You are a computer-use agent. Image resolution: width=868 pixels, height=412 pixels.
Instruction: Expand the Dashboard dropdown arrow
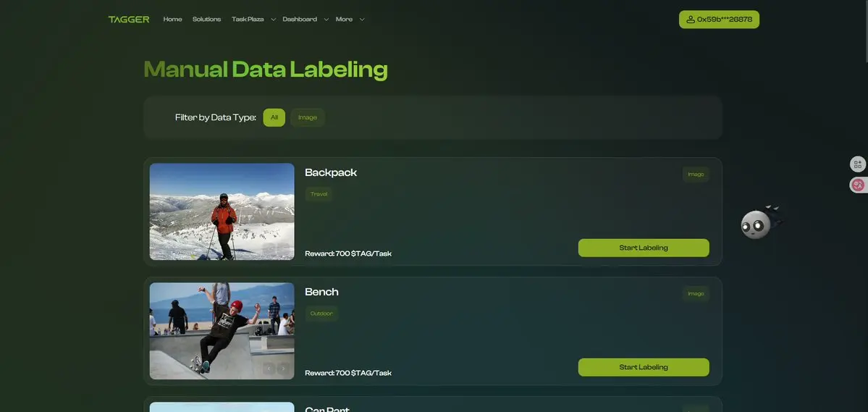(326, 20)
